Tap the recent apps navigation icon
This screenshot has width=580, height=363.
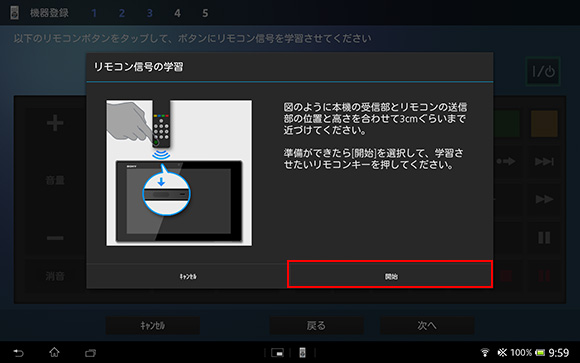[x=90, y=353]
